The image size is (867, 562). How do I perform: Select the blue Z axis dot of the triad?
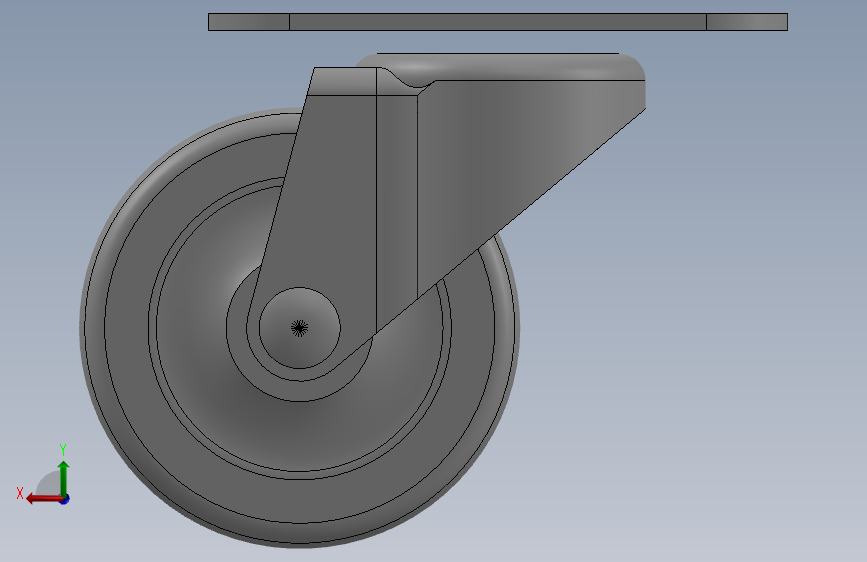(x=64, y=499)
